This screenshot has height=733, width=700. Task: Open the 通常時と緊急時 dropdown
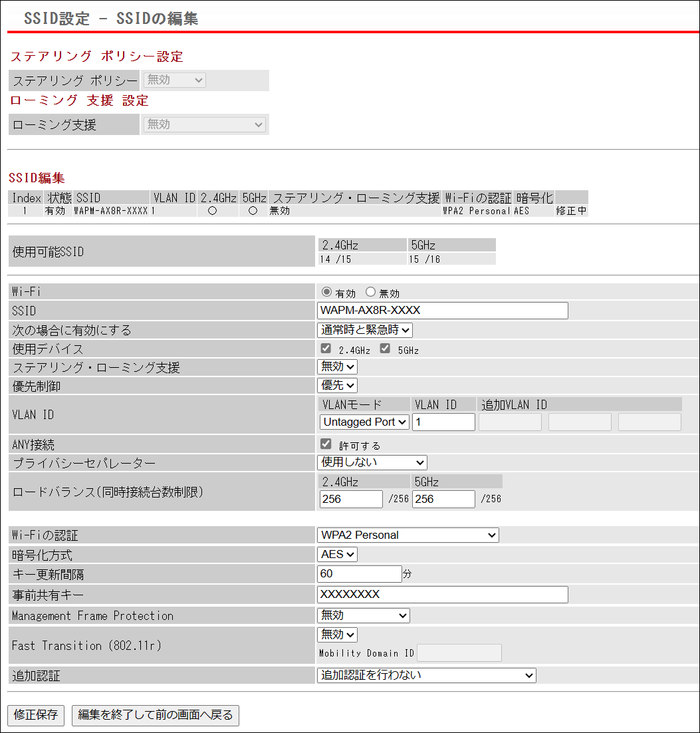pyautogui.click(x=365, y=329)
